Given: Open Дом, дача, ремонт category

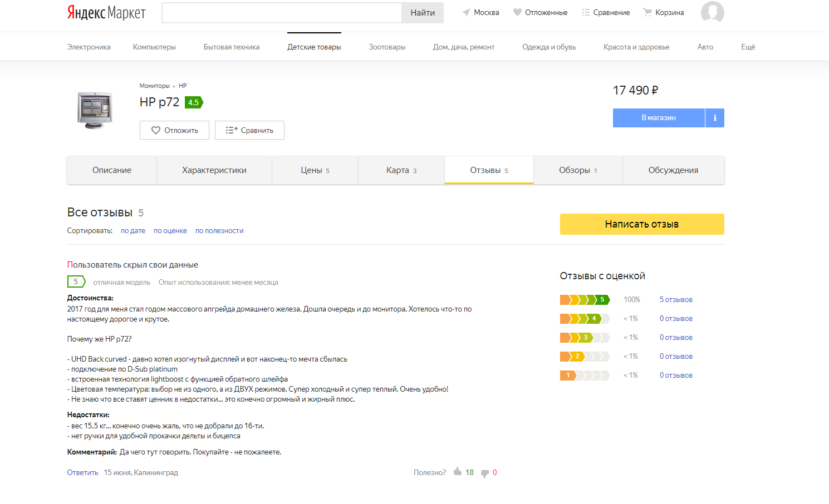Looking at the screenshot, I should pyautogui.click(x=464, y=47).
